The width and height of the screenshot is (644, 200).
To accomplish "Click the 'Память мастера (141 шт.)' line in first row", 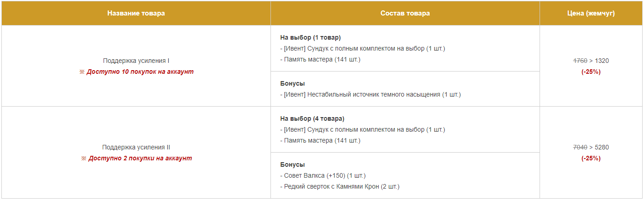I will click(320, 59).
